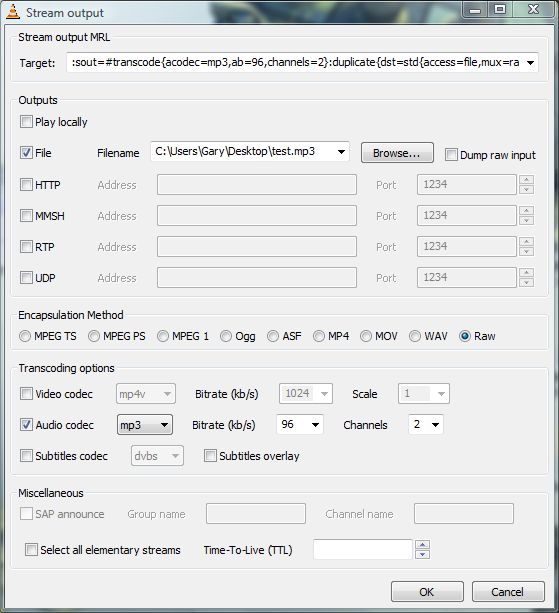559x613 pixels.
Task: Click the Browse... button
Action: [x=397, y=152]
